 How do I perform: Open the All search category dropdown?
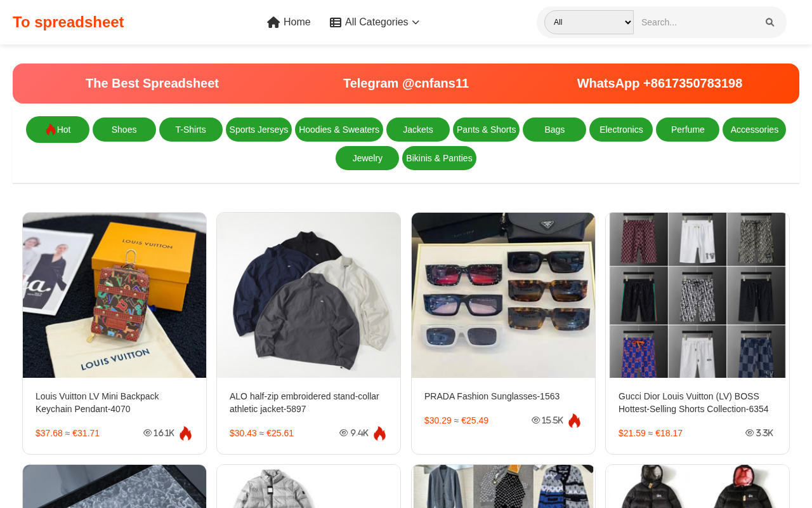click(x=589, y=22)
